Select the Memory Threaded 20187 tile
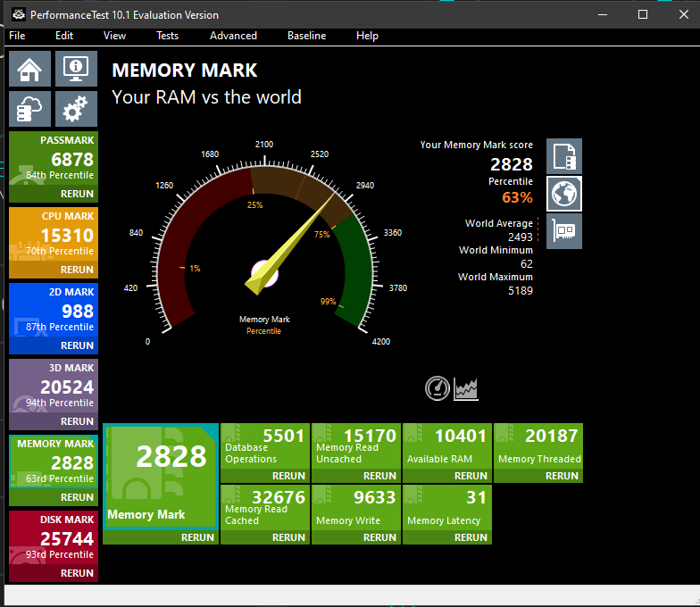The height and width of the screenshot is (607, 700). click(538, 446)
